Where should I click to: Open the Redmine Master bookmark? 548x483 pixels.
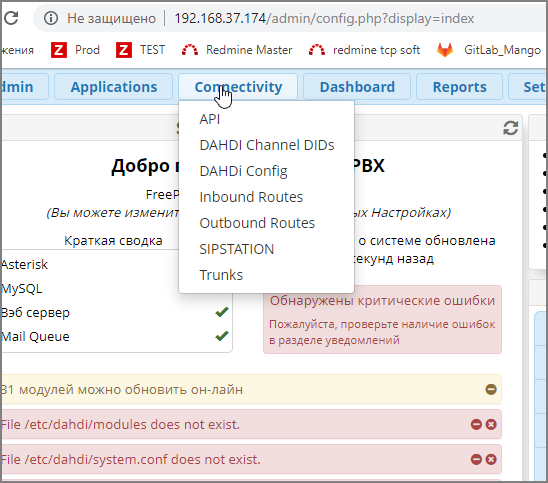tap(237, 50)
